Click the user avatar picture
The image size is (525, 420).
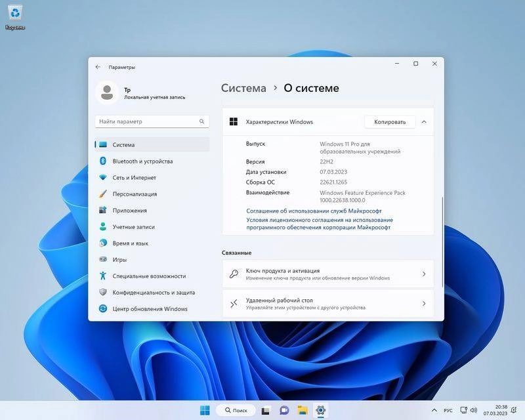pos(107,93)
